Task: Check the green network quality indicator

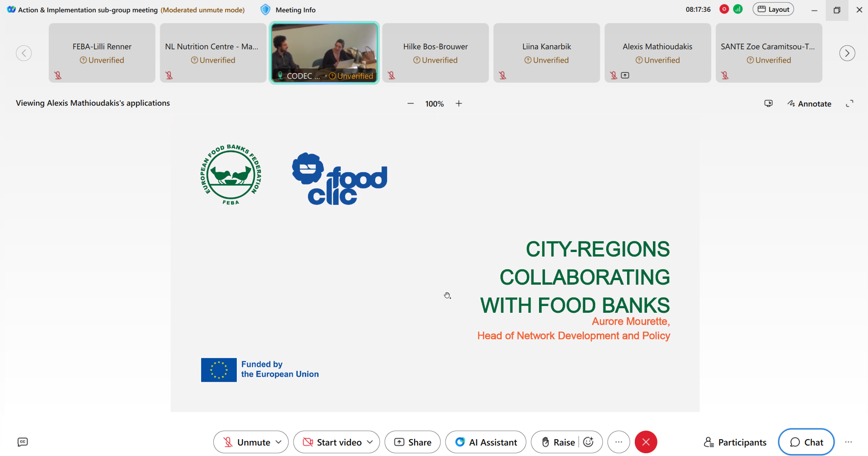Action: click(x=738, y=9)
